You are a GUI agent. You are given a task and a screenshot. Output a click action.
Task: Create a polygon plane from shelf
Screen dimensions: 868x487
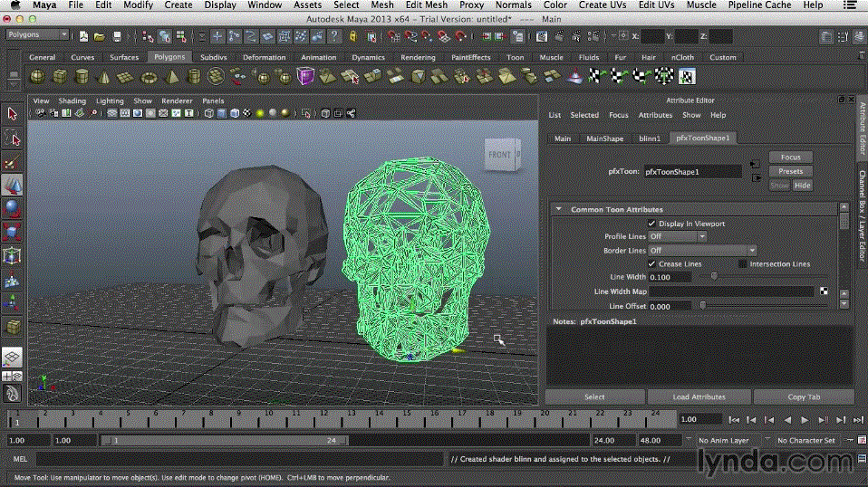click(126, 76)
